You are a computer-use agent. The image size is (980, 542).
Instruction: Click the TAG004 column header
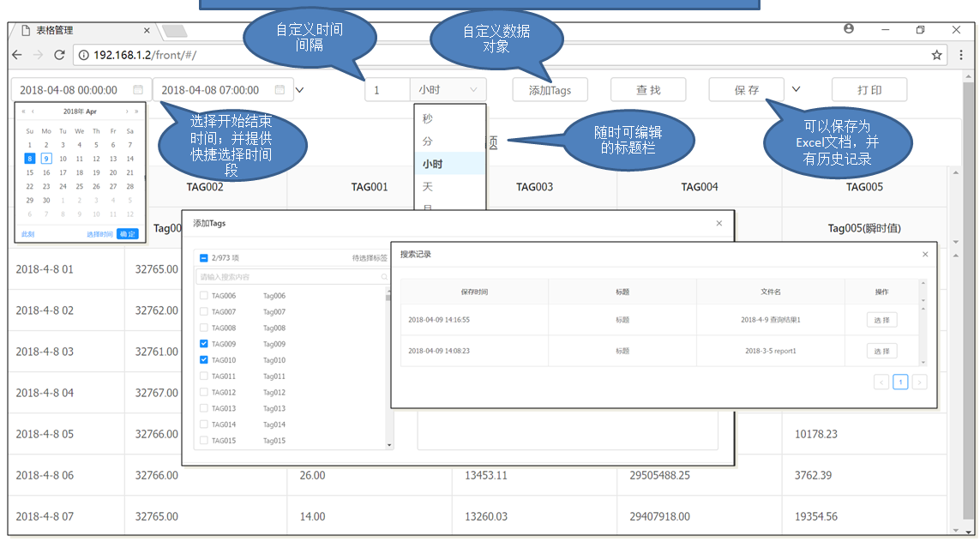pos(700,187)
